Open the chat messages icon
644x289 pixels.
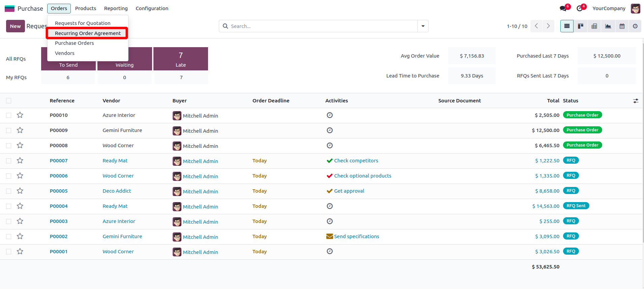[563, 8]
